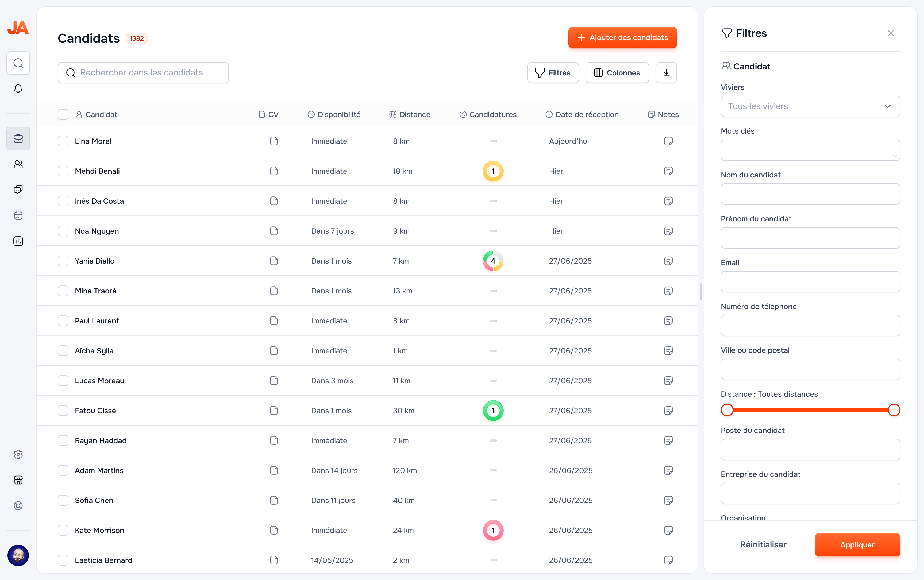This screenshot has height=580, width=924.
Task: Open the Colonnes column selector
Action: pos(617,72)
